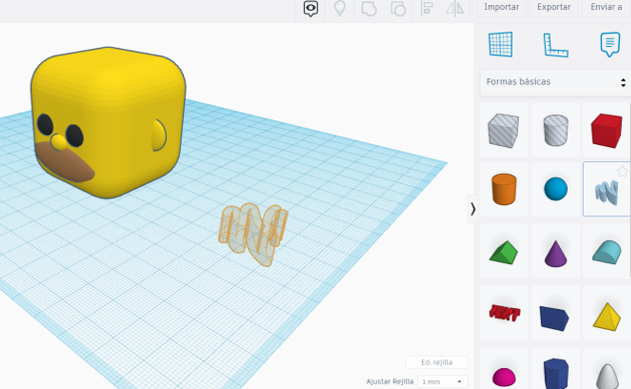Click the notes visibility icon in top toolbar
The width and height of the screenshot is (631, 389).
tap(311, 8)
